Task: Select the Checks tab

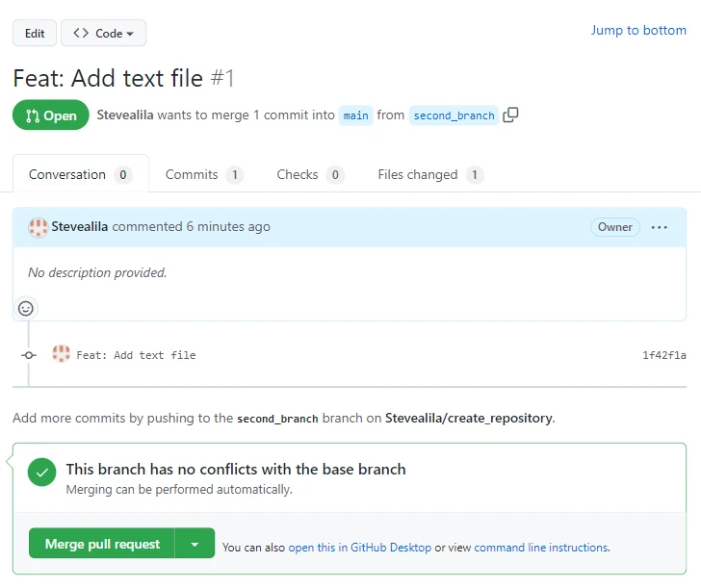Action: tap(308, 174)
